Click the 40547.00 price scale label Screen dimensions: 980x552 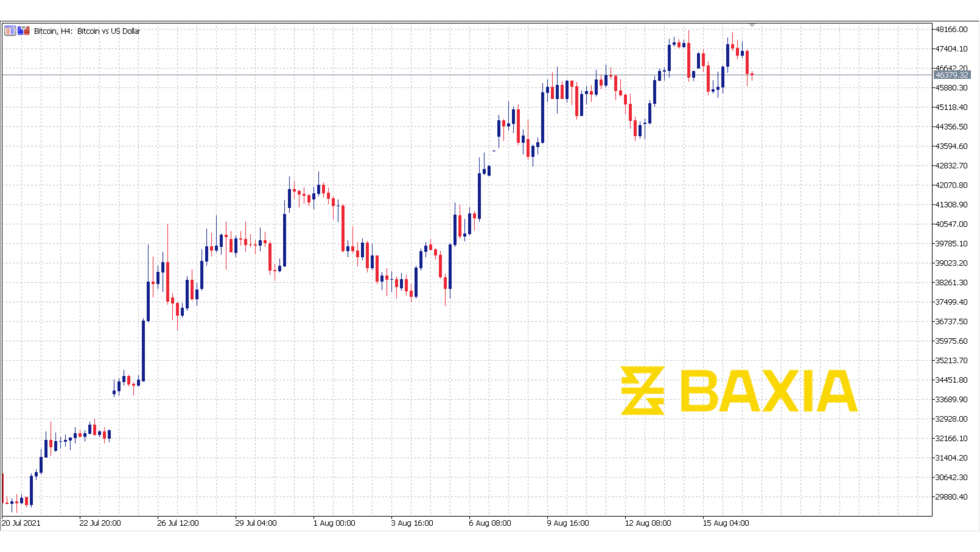pyautogui.click(x=951, y=224)
